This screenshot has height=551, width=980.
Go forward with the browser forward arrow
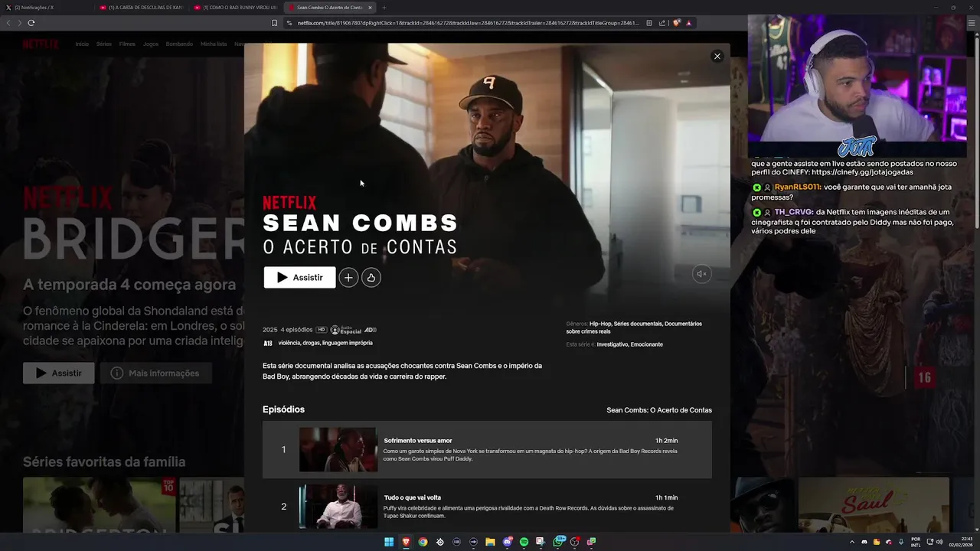click(x=19, y=23)
